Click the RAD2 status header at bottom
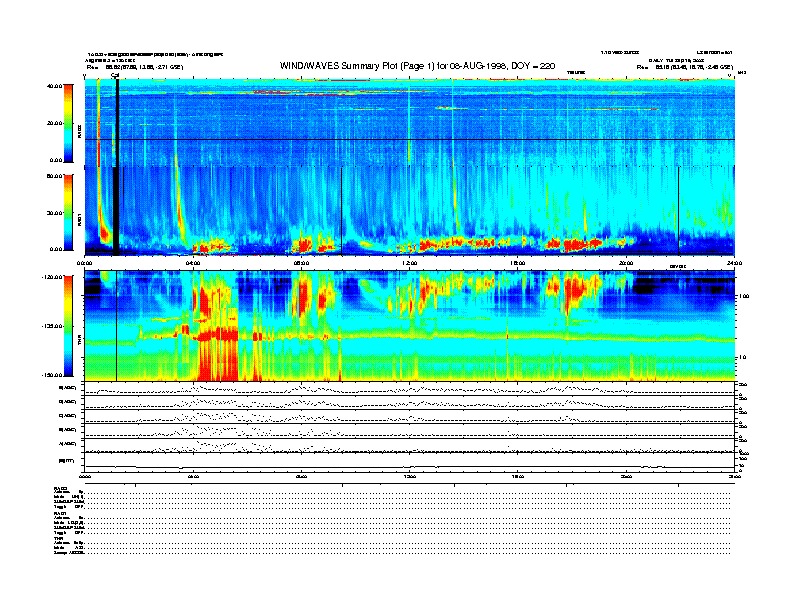Image resolution: width=792 pixels, height=612 pixels. (61, 488)
